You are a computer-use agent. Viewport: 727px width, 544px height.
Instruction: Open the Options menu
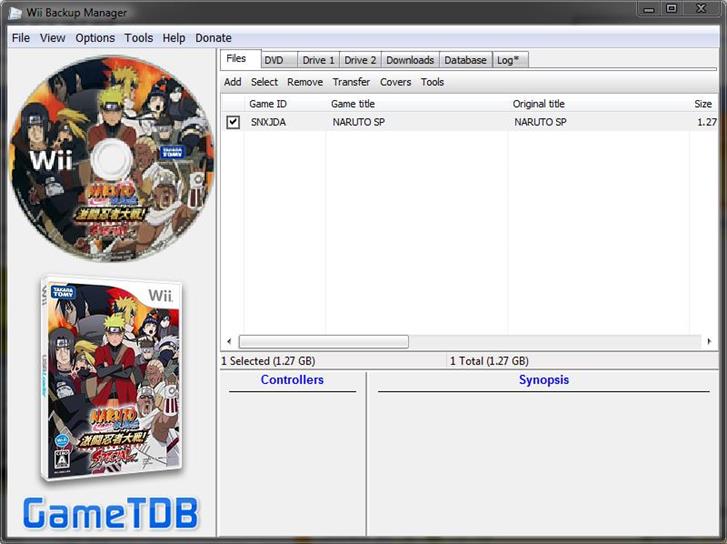pos(95,38)
